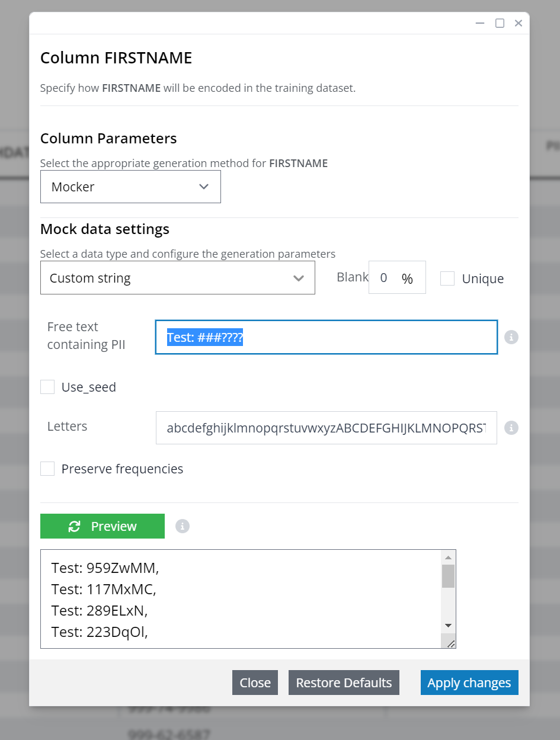Enable the Unique checkbox
The image size is (560, 740).
point(447,278)
